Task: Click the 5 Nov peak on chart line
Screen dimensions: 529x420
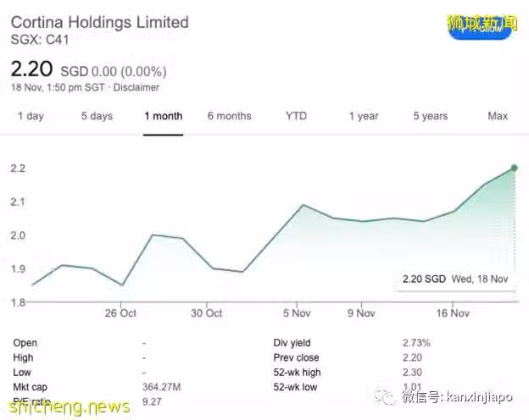Action: point(303,205)
